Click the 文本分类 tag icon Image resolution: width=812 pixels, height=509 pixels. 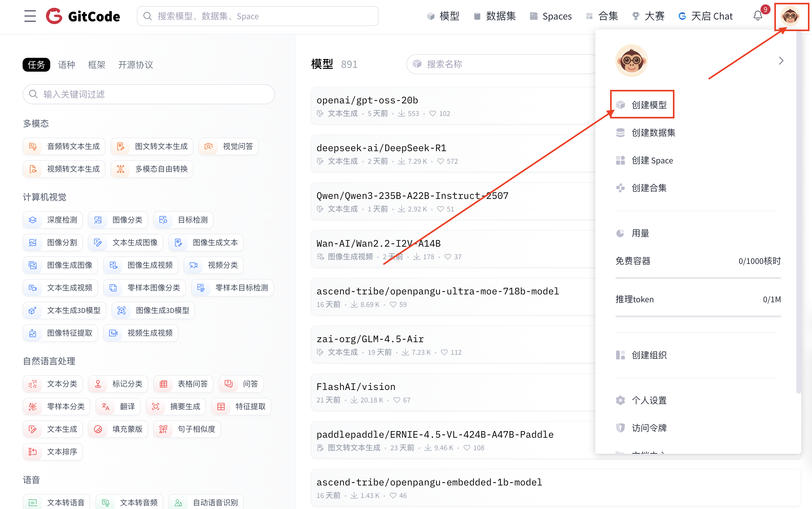tap(33, 384)
